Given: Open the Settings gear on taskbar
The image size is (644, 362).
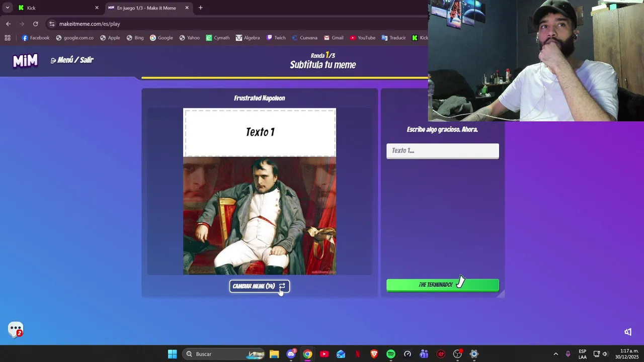Looking at the screenshot, I should pyautogui.click(x=474, y=354).
